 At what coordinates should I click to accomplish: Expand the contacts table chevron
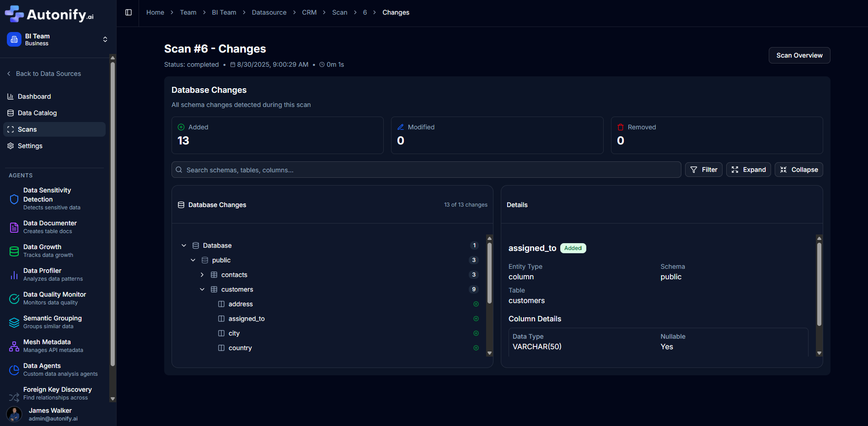coord(202,275)
